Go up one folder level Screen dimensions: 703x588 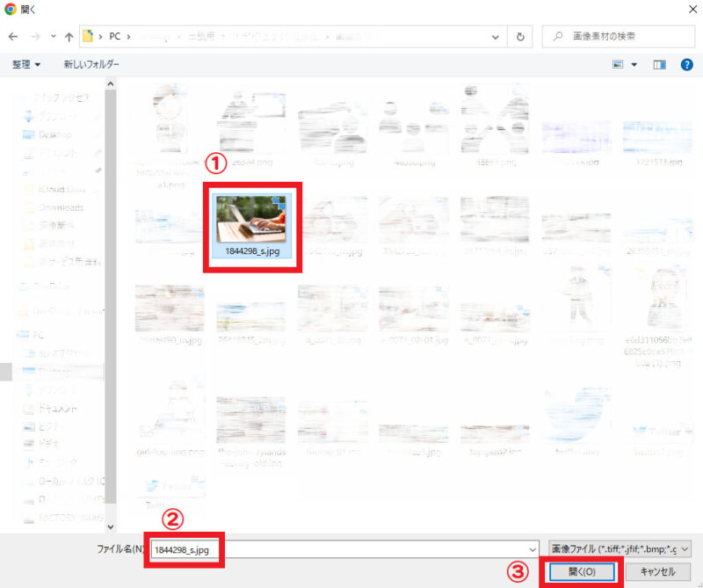(69, 37)
